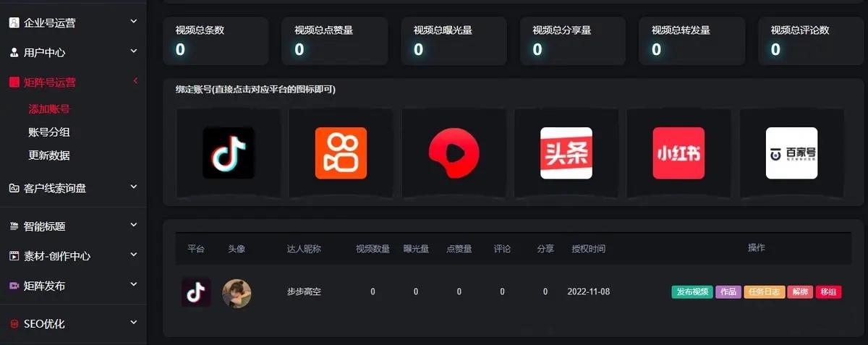Click the 客户线索询盘 sidebar icon

[x=14, y=188]
